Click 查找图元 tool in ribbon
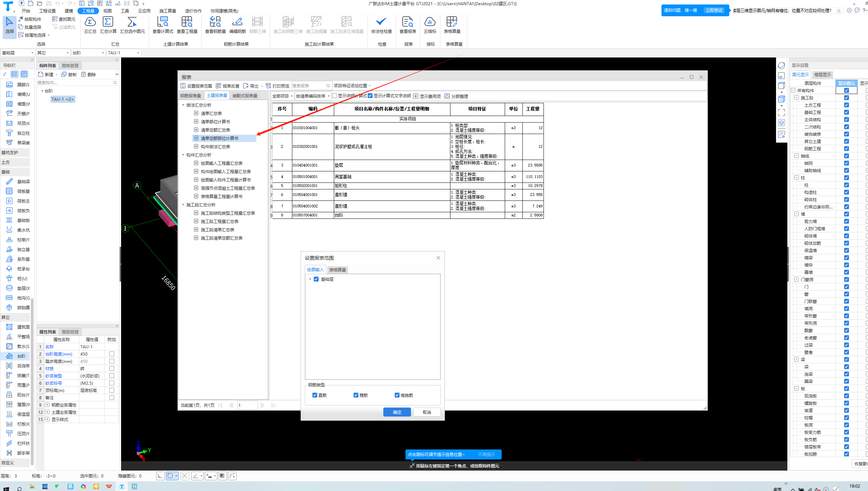The height and width of the screenshot is (491, 868). [x=64, y=19]
